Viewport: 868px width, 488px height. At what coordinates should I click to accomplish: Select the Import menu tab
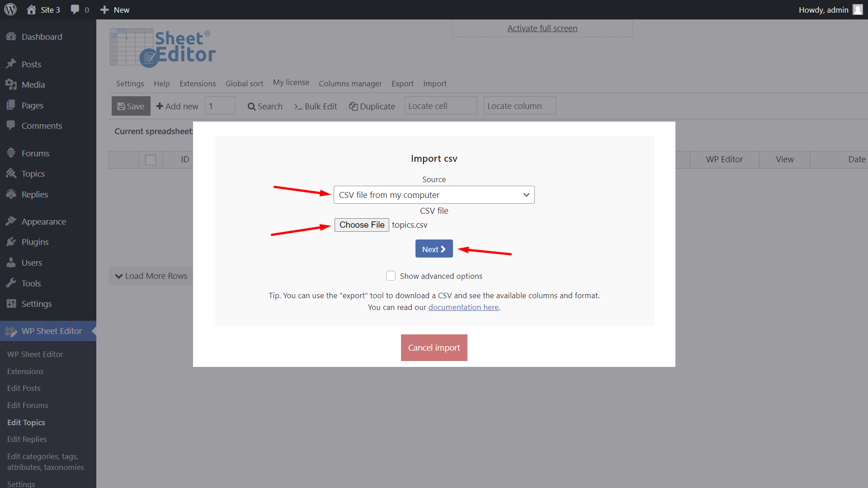click(x=434, y=84)
